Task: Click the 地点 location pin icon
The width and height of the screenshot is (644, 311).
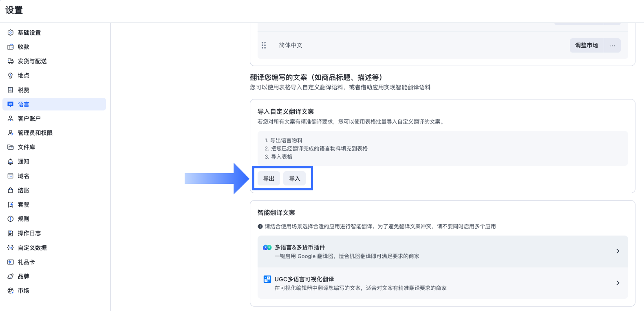Action: 11,75
